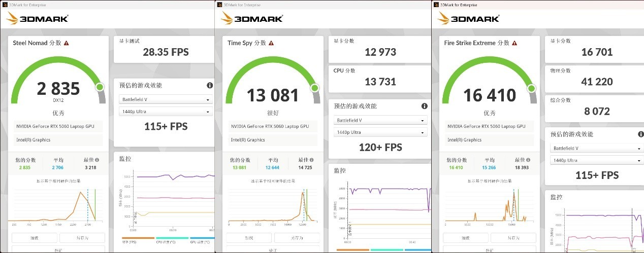This screenshot has width=644, height=253.
Task: Click the green gauge knob on the Time Spy score arc
Action: (315, 88)
